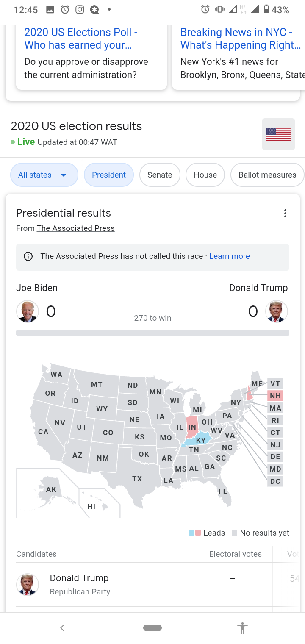Tap the accessibility icon in navigation bar
This screenshot has width=305, height=644.
[x=242, y=628]
